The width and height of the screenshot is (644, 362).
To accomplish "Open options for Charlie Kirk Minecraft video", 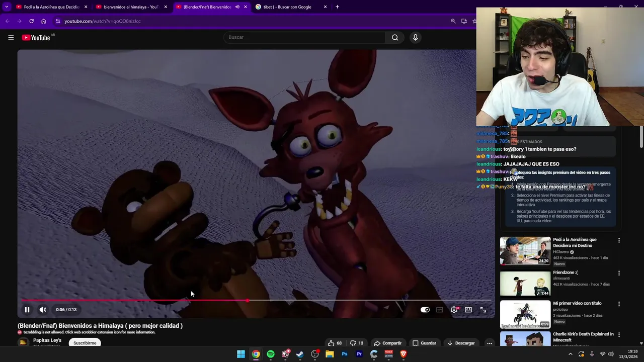I will tap(619, 335).
